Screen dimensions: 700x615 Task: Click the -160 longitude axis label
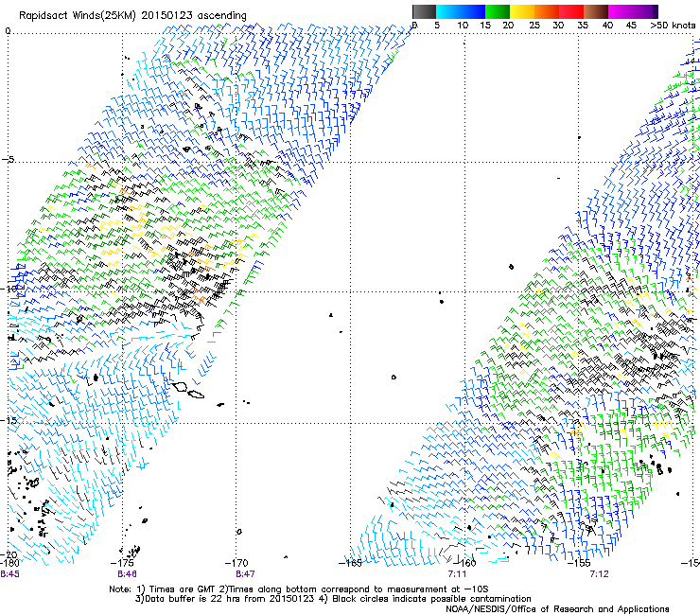click(x=464, y=563)
